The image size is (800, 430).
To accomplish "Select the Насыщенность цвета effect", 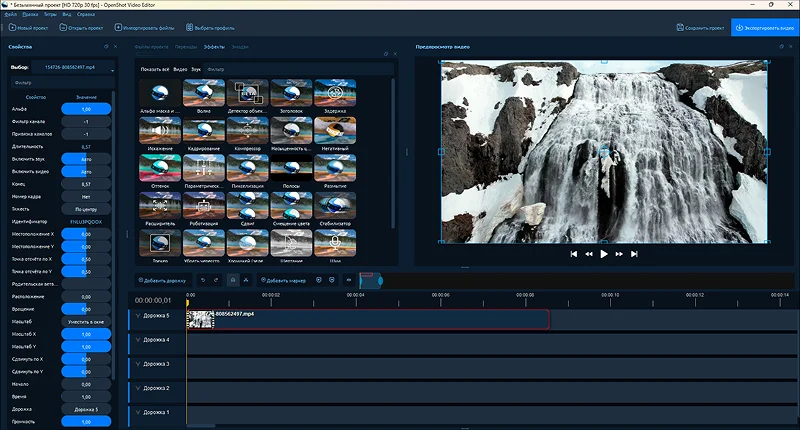I will pos(291,130).
